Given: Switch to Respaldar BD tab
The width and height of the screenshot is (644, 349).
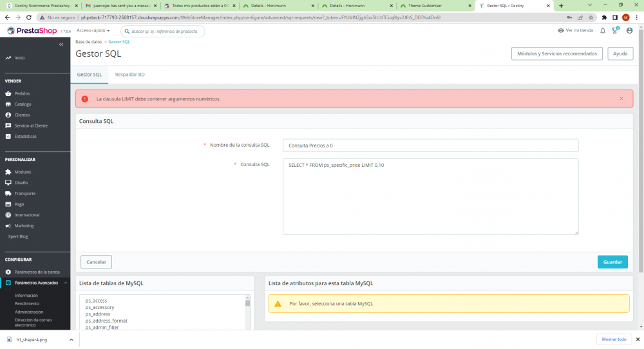Looking at the screenshot, I should 130,75.
